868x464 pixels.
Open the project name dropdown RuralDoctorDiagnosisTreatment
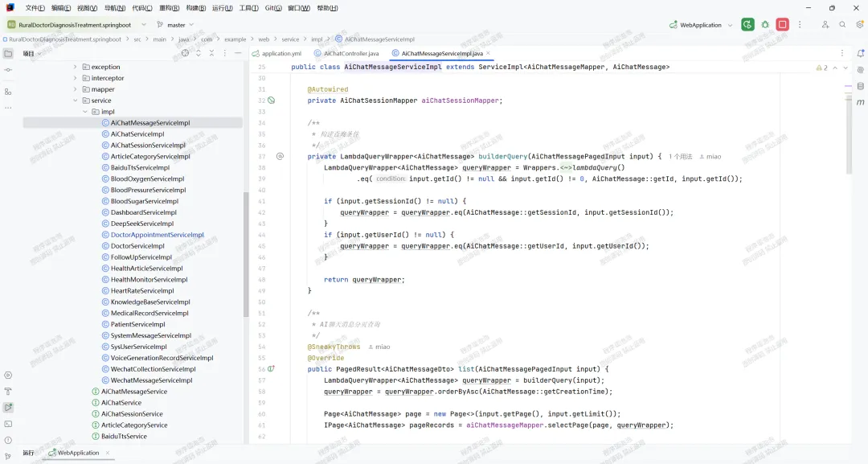[77, 25]
